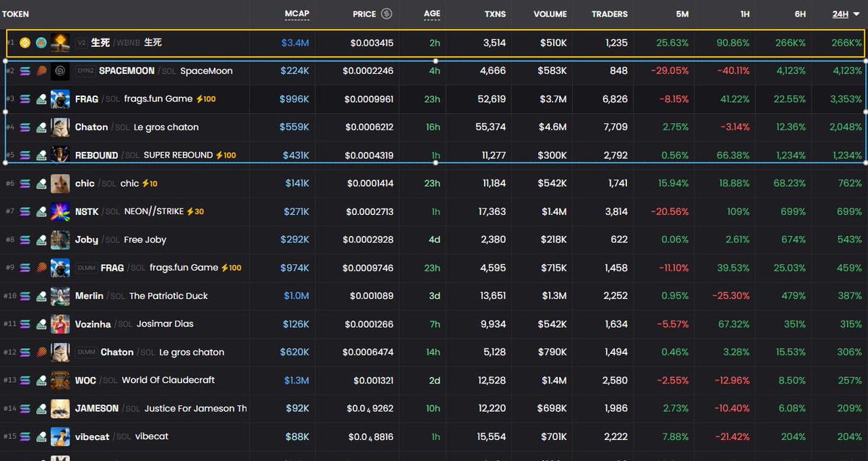
Task: Sort table by AGE column header
Action: [431, 14]
